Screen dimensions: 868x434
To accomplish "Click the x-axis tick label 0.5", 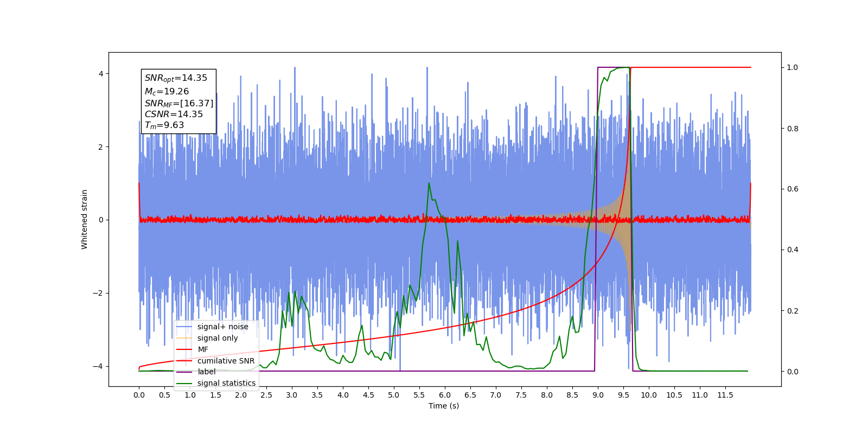I will pos(164,395).
